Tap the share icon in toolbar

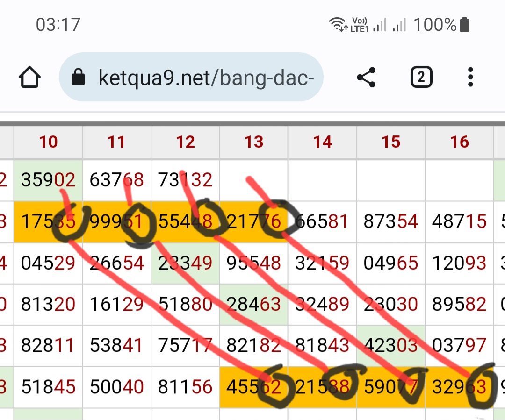pyautogui.click(x=366, y=77)
